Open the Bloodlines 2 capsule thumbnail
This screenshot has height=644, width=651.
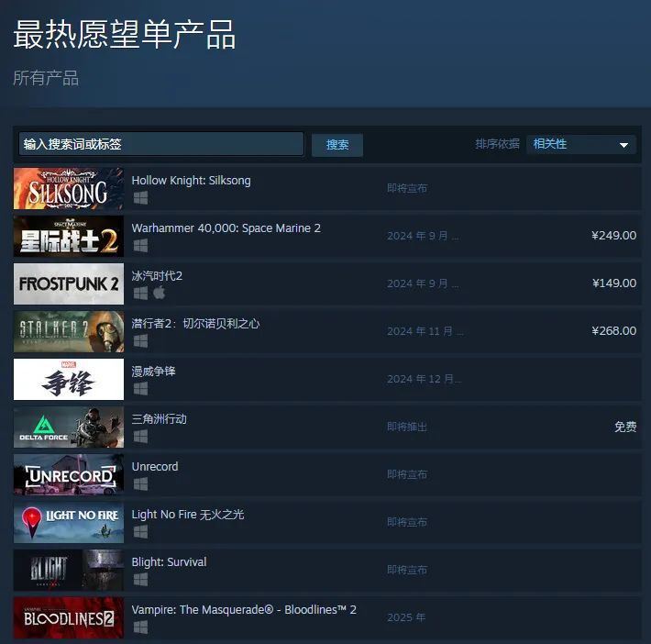coord(69,617)
